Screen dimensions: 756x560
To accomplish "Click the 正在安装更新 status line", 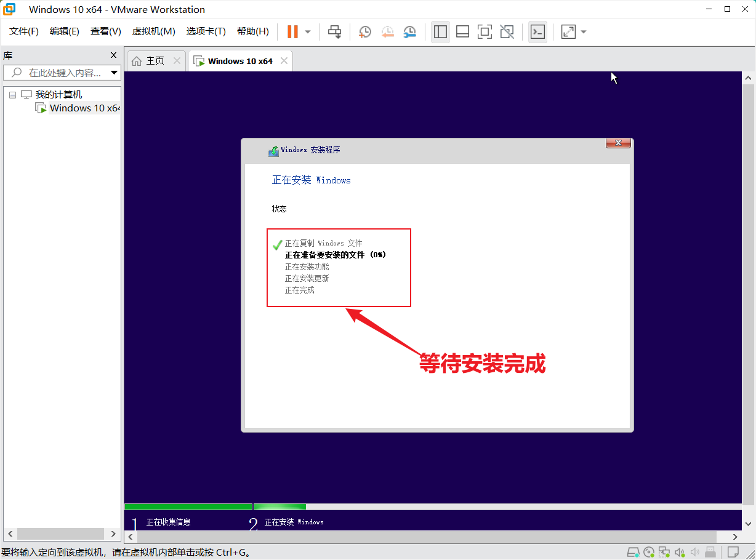I will pyautogui.click(x=307, y=279).
